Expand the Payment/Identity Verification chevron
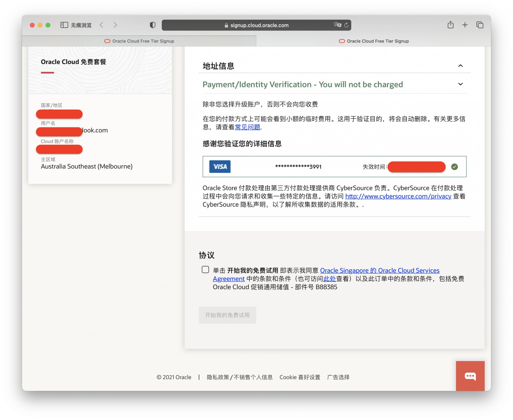This screenshot has height=420, width=513. coord(460,84)
